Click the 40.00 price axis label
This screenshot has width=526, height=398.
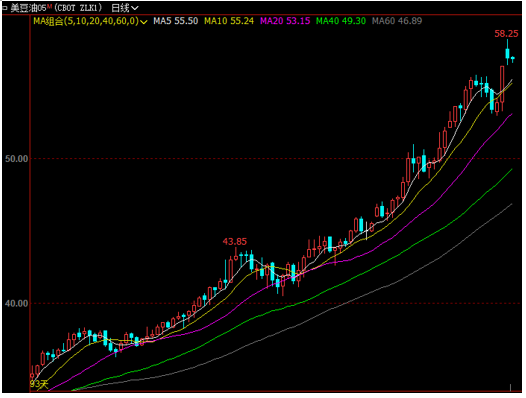pyautogui.click(x=16, y=303)
